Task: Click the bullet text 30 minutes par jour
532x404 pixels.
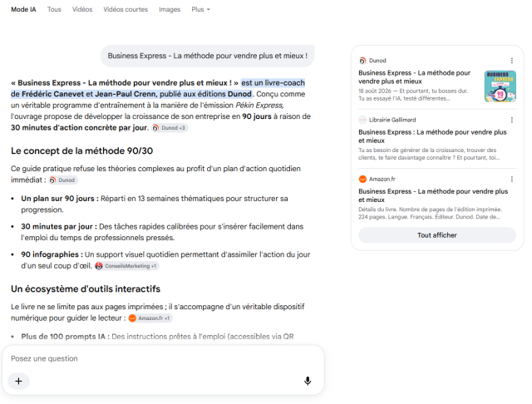Action: click(x=59, y=227)
